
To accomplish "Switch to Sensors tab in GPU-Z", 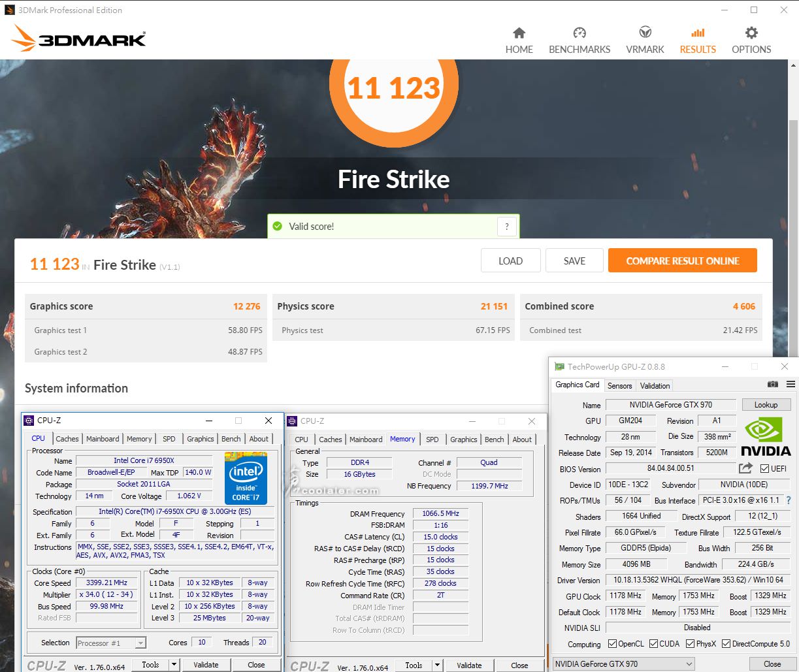I will (619, 385).
